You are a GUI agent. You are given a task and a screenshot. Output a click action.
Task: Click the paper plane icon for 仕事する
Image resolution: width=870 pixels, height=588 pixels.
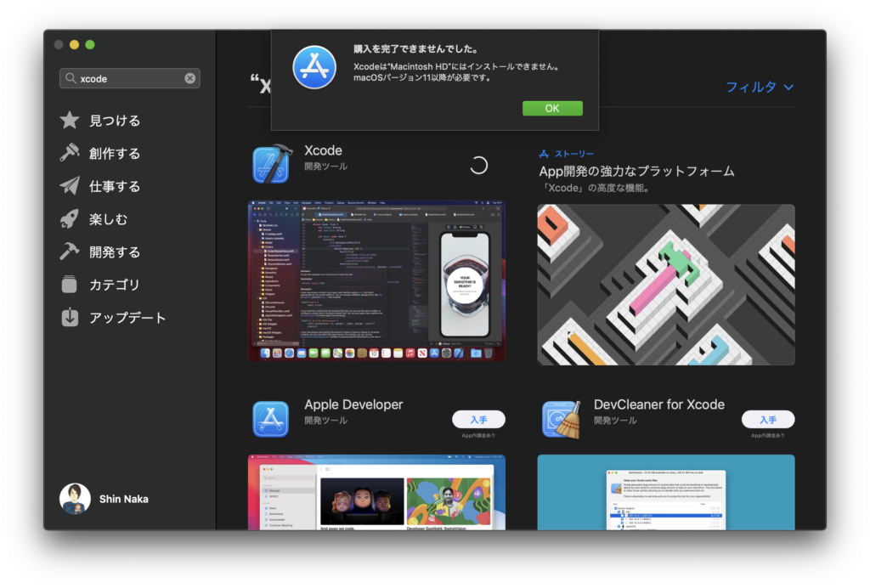70,186
